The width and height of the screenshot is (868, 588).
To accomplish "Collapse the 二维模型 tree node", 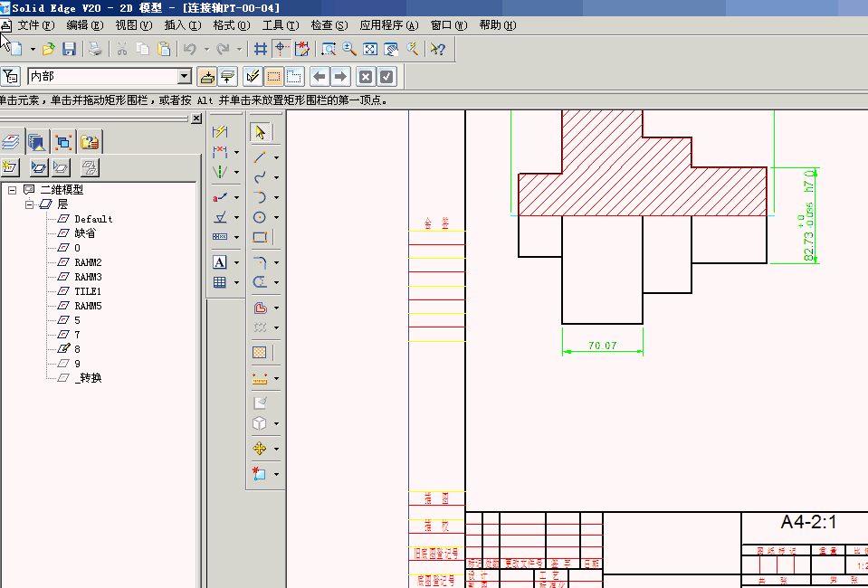I will 12,190.
